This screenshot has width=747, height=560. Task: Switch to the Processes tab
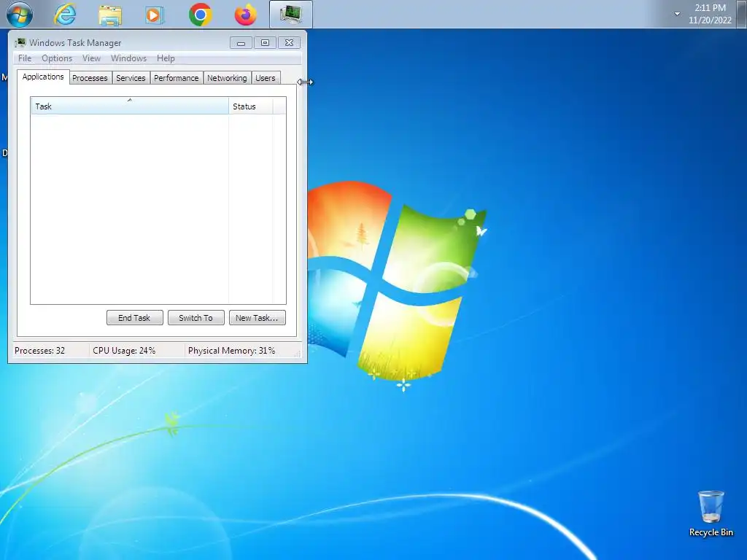point(90,78)
